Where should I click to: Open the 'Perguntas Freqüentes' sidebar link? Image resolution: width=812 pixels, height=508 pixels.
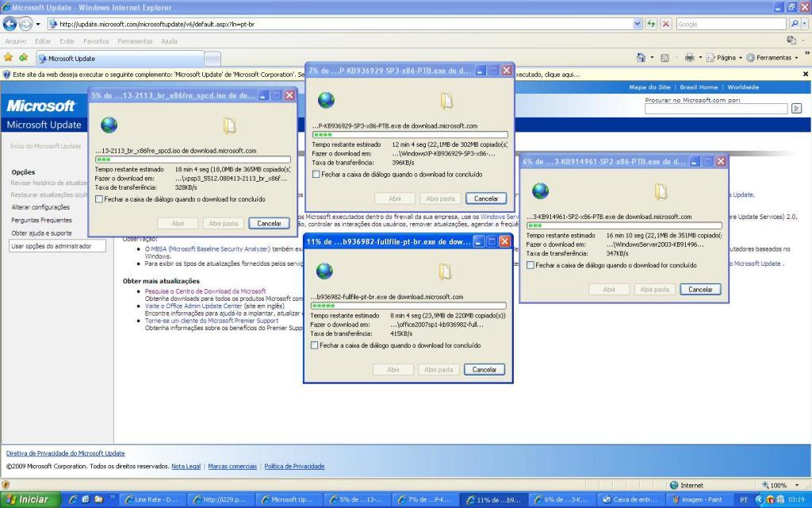coord(41,221)
